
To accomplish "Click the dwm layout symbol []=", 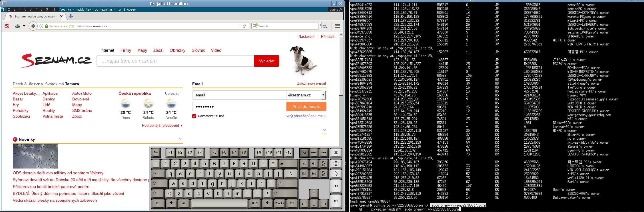I will [x=54, y=9].
